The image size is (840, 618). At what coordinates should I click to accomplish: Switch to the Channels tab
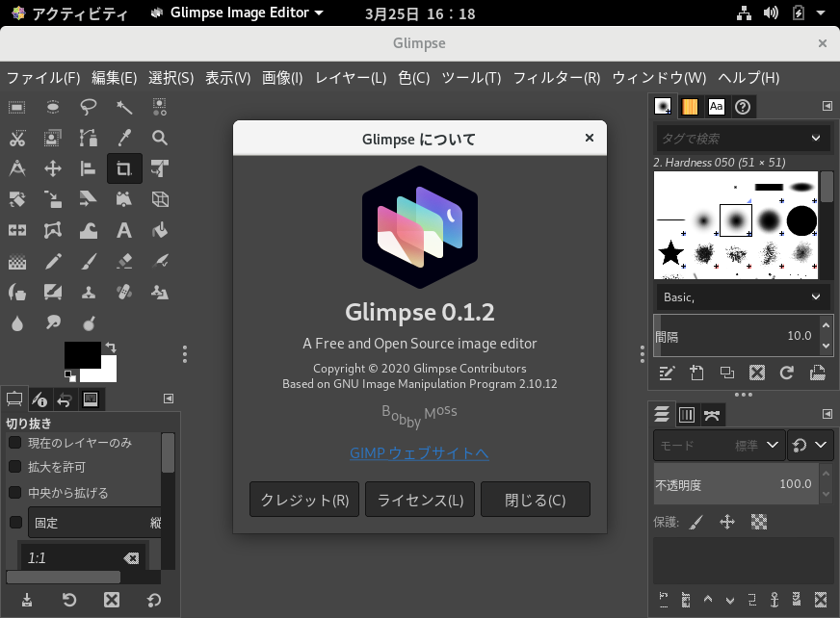[687, 414]
